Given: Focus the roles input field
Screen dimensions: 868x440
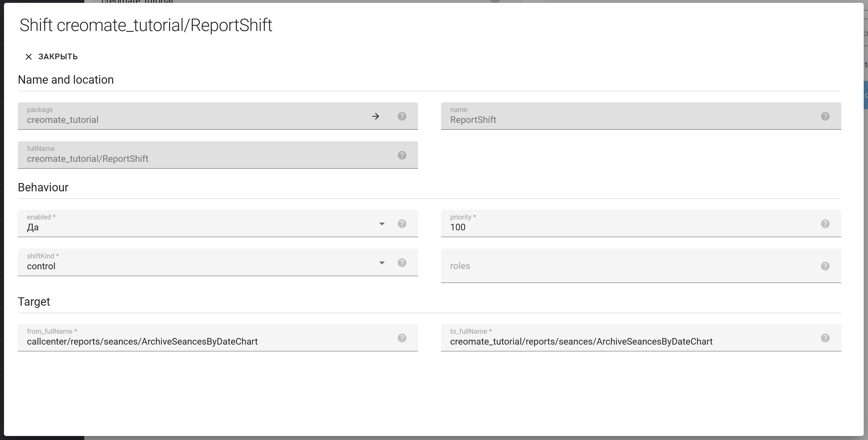Looking at the screenshot, I should tap(627, 266).
